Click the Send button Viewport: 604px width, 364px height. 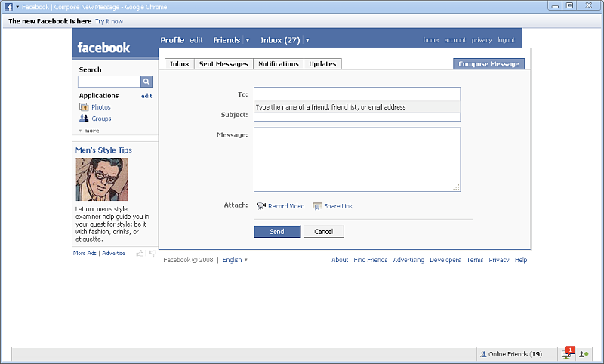coord(277,232)
